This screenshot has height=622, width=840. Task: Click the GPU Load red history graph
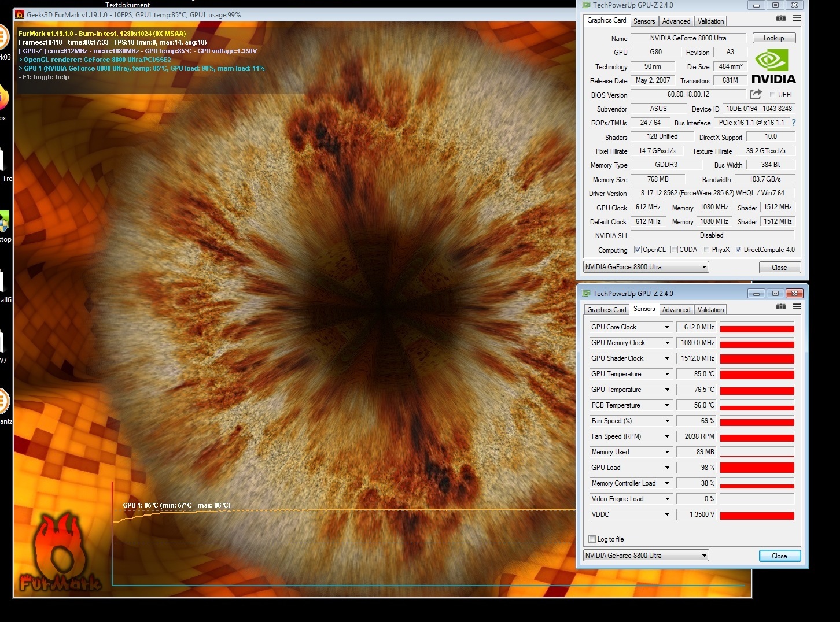coord(757,468)
